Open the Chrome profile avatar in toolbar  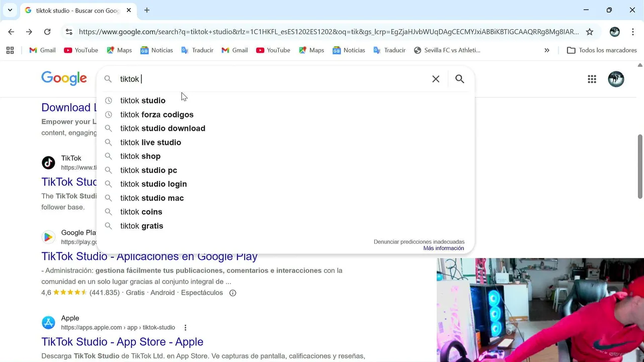pyautogui.click(x=614, y=32)
